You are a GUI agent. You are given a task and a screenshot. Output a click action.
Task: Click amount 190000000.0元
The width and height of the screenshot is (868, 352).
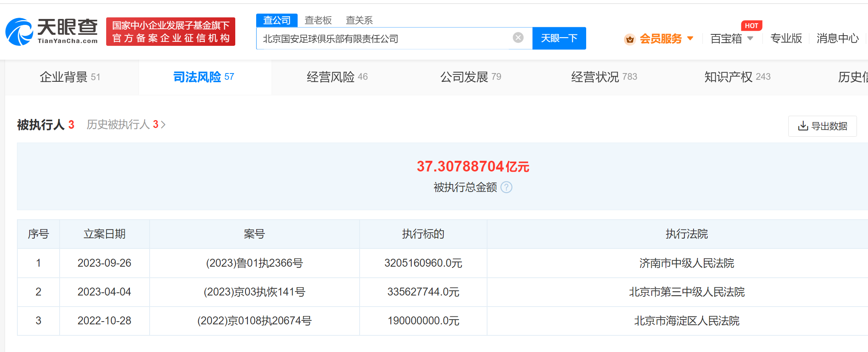[x=423, y=321]
